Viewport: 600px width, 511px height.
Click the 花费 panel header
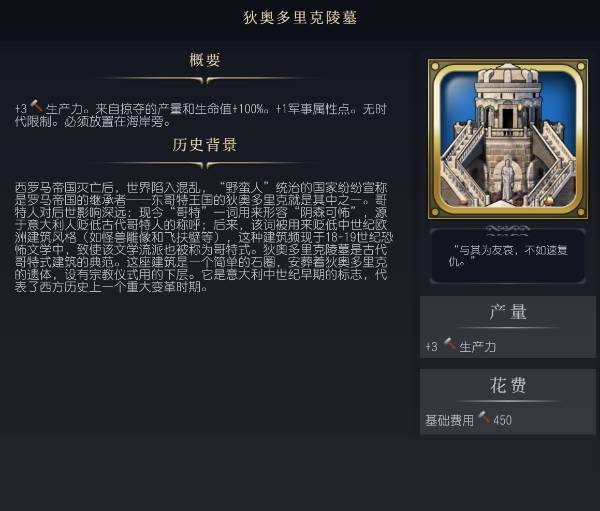pyautogui.click(x=508, y=385)
